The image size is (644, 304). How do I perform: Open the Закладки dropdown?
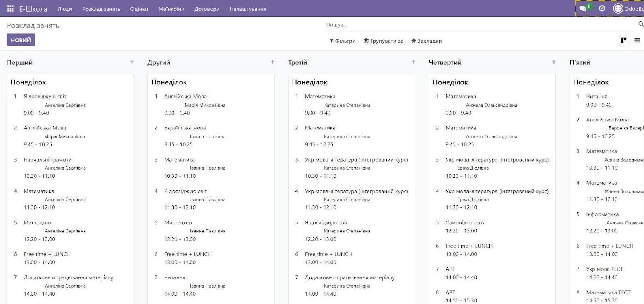426,41
